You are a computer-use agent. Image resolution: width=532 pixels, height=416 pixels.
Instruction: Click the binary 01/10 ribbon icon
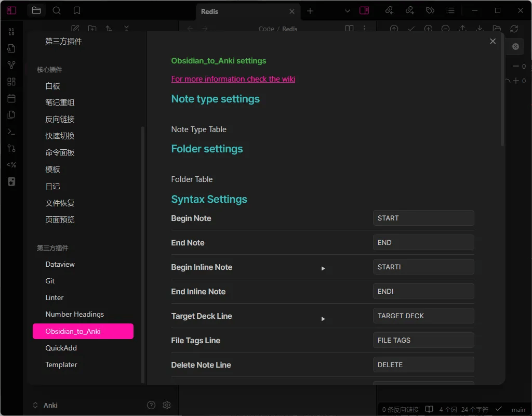point(11,32)
